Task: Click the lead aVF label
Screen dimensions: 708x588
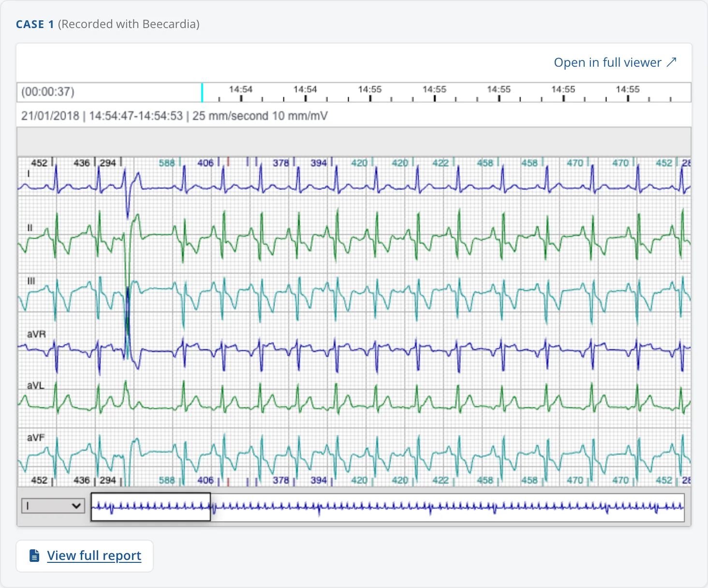Action: tap(36, 437)
